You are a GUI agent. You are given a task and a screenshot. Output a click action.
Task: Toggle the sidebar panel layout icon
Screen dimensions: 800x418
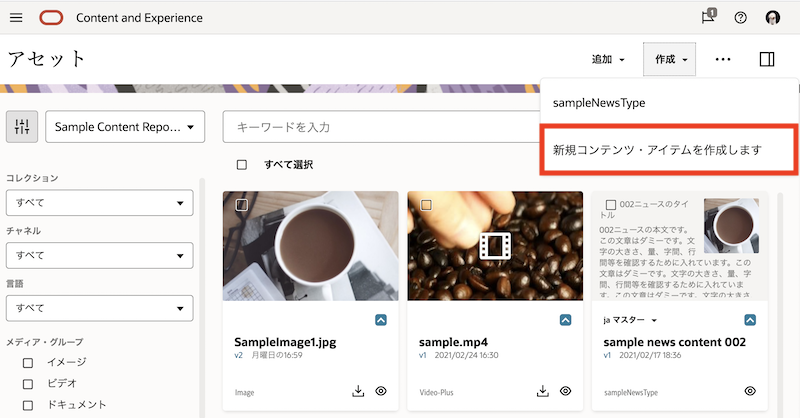click(x=767, y=59)
